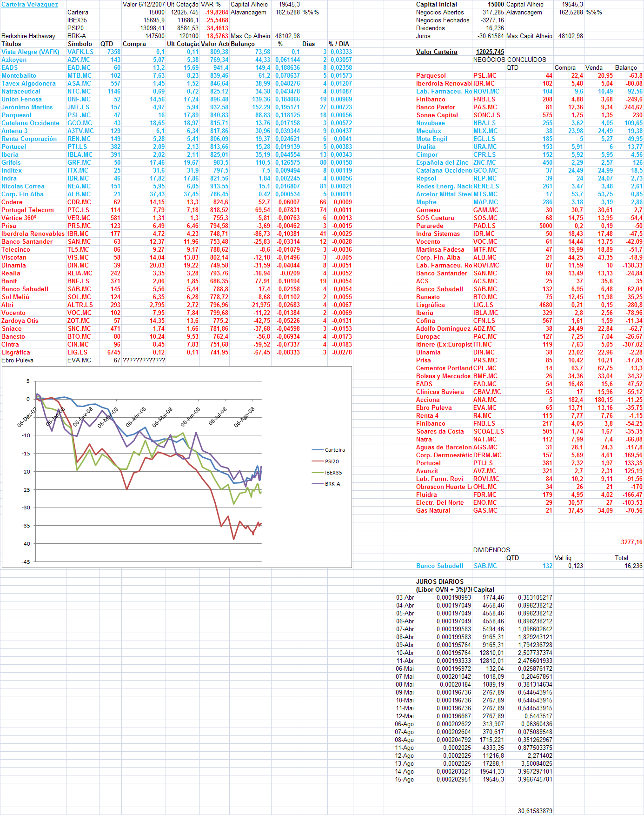Image resolution: width=644 pixels, height=815 pixels.
Task: Click the Lisgráfica LIG.LS symbol in holdings
Action: coord(78,353)
